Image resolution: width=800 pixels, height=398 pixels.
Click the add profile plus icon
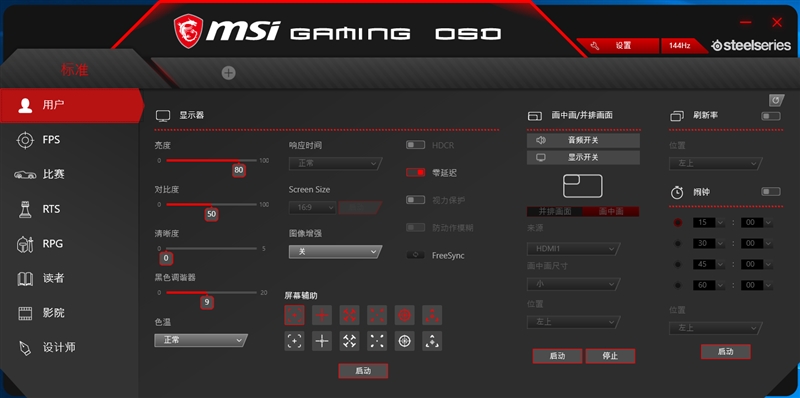click(229, 73)
